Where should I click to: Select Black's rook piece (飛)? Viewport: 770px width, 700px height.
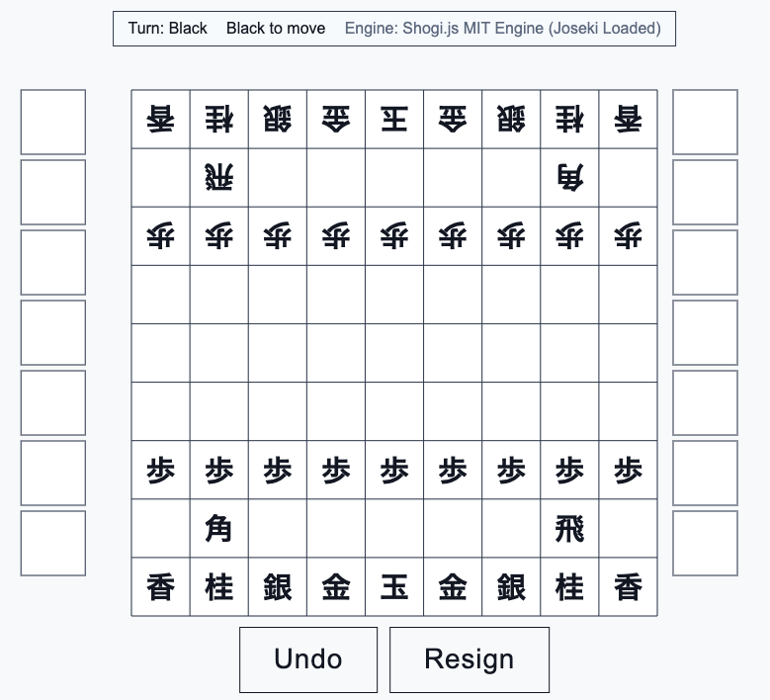[569, 529]
